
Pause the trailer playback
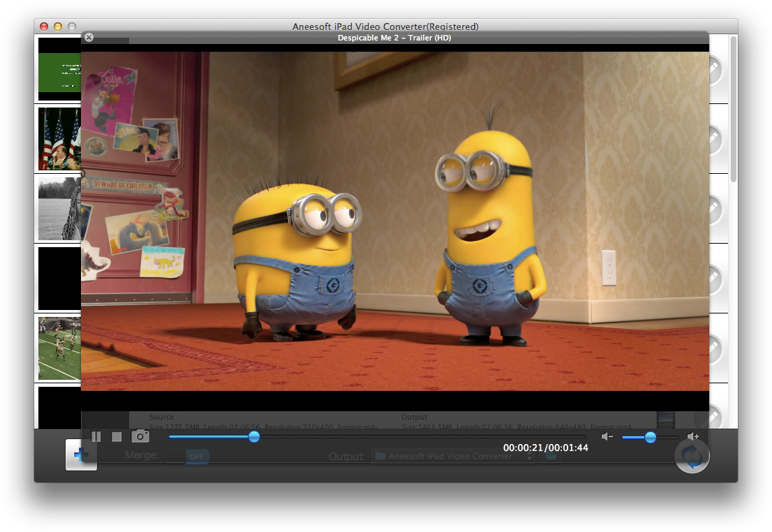coord(96,436)
